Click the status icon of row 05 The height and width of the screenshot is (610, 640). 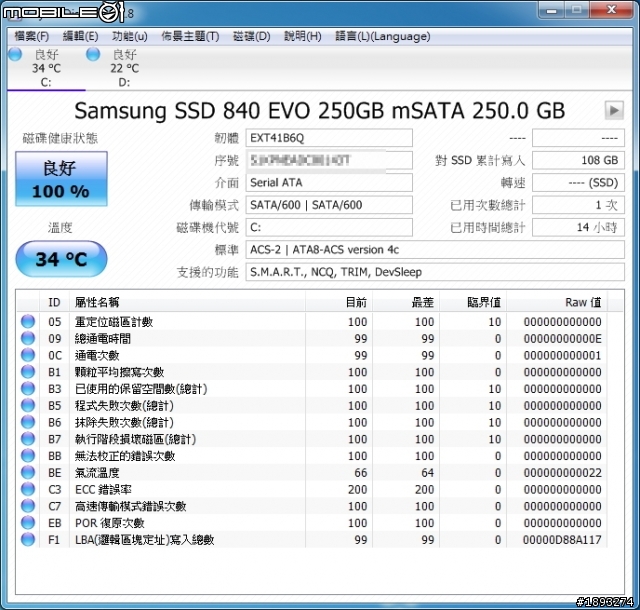click(28, 322)
